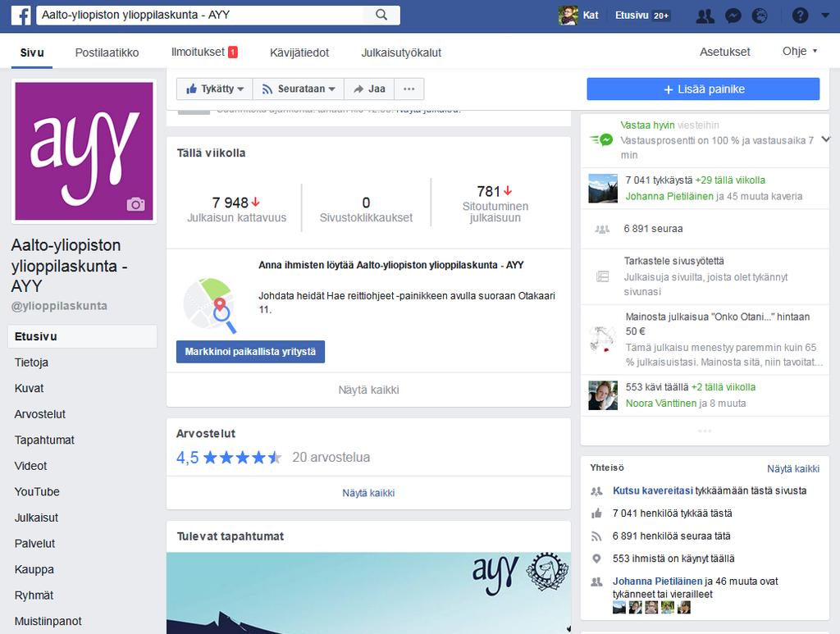Click Näytä kaikki under Arvostelut
840x634 pixels.
point(368,493)
